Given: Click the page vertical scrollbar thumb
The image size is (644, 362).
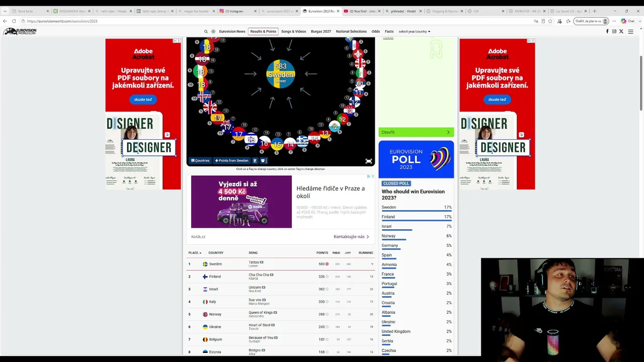Looking at the screenshot, I should point(641,83).
